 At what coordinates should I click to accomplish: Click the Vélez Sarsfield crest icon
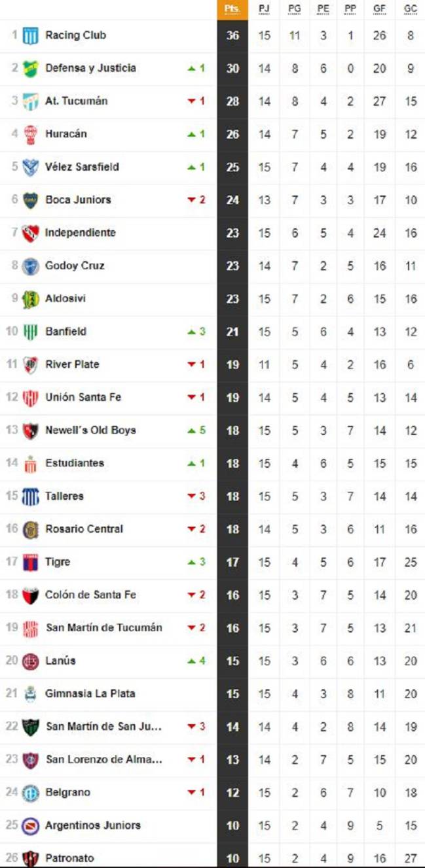[x=31, y=167]
